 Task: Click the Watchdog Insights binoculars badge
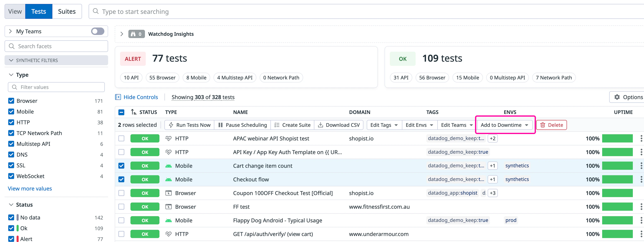(x=136, y=34)
